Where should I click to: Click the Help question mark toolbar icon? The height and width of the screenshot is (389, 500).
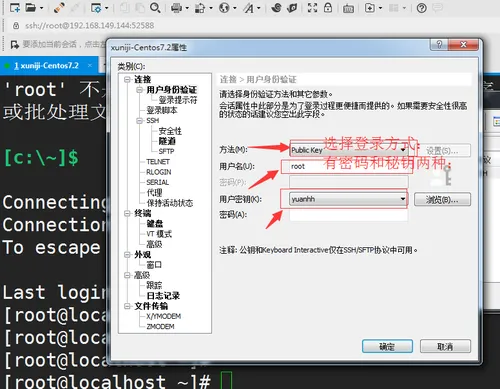(422, 8)
